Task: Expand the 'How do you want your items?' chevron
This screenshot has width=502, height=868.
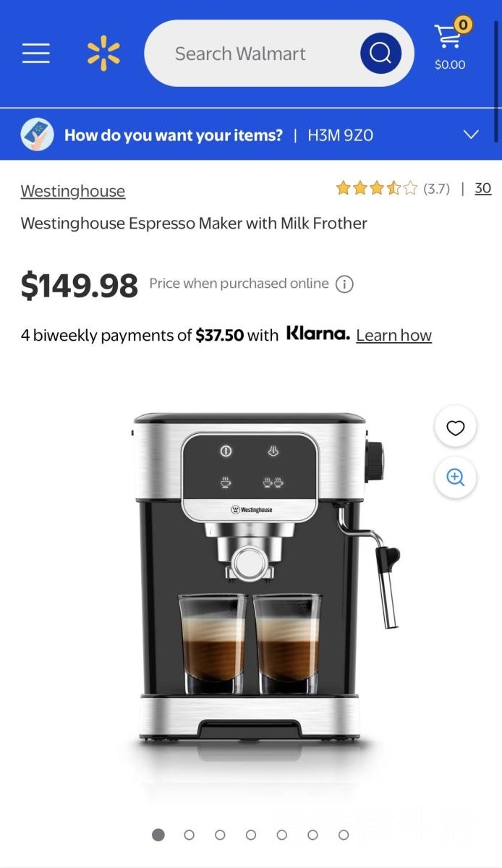Action: click(x=471, y=135)
